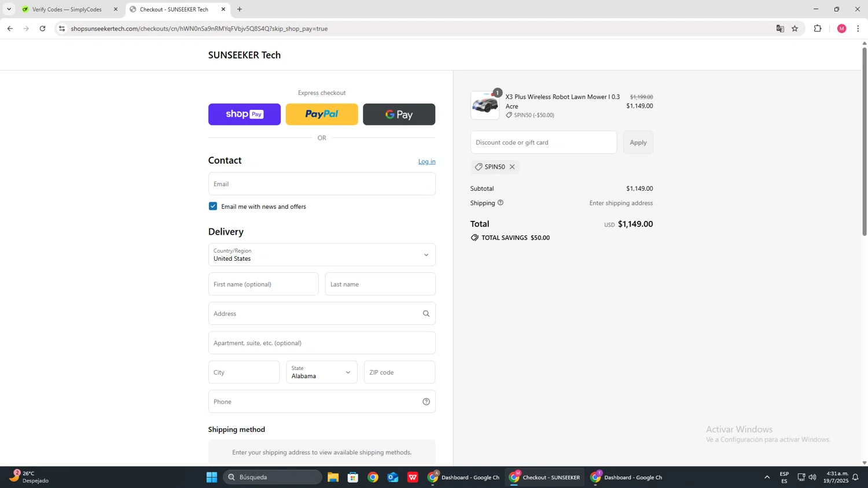
Task: Open the network display tray icon
Action: tap(801, 478)
